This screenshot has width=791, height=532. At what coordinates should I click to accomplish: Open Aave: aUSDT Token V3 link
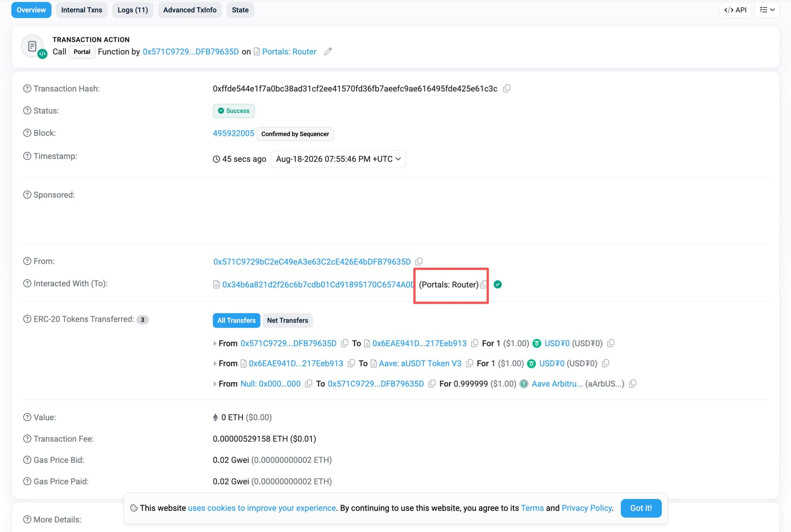420,363
